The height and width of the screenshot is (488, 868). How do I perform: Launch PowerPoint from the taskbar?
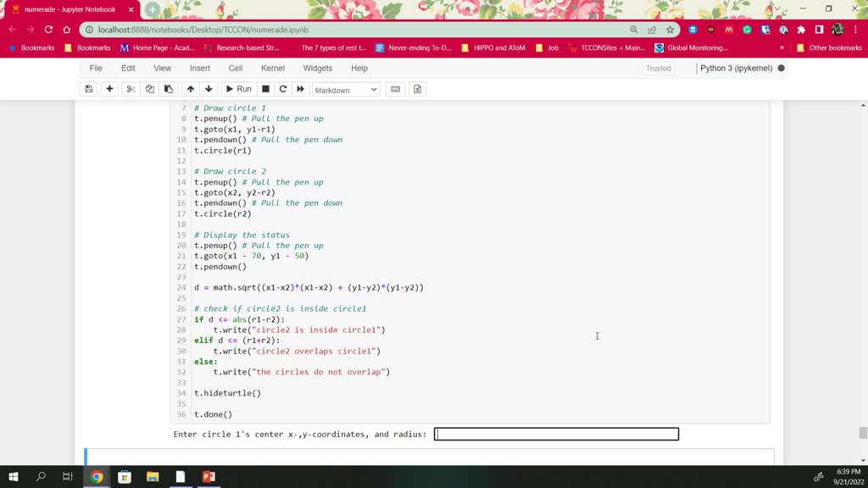pos(209,477)
